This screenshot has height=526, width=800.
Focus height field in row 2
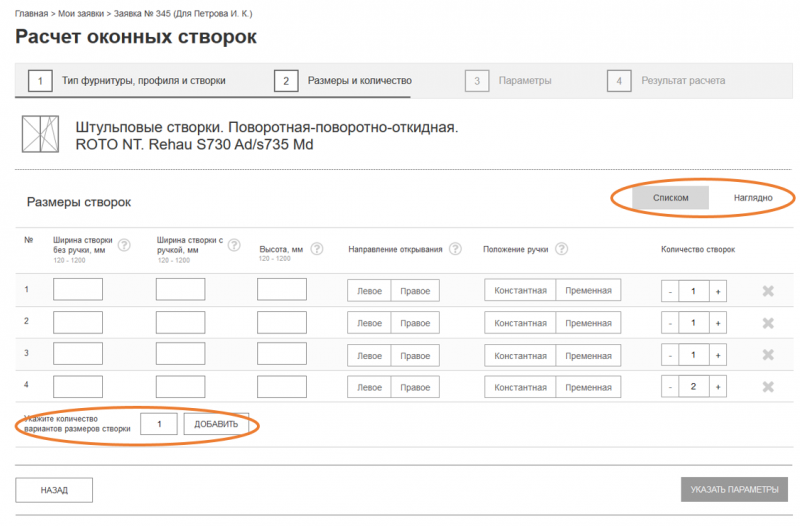[282, 322]
